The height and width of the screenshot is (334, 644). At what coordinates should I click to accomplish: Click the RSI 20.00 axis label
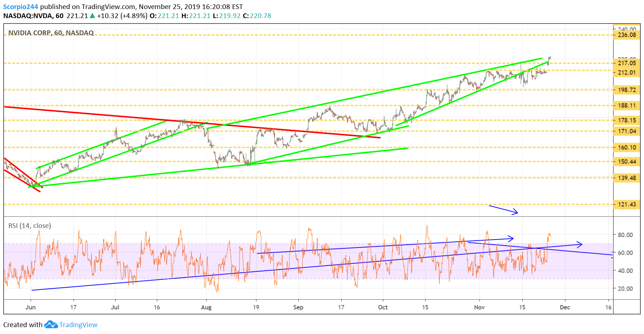[625, 288]
